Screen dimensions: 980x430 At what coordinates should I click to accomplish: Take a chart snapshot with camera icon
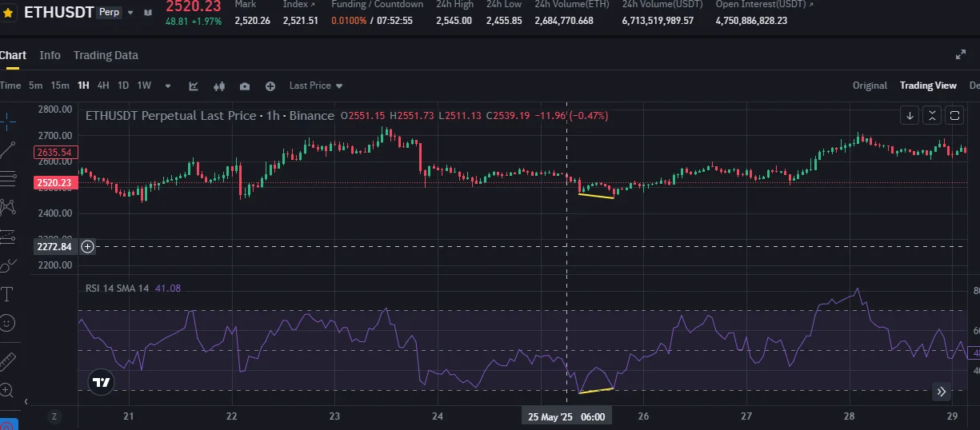point(245,86)
